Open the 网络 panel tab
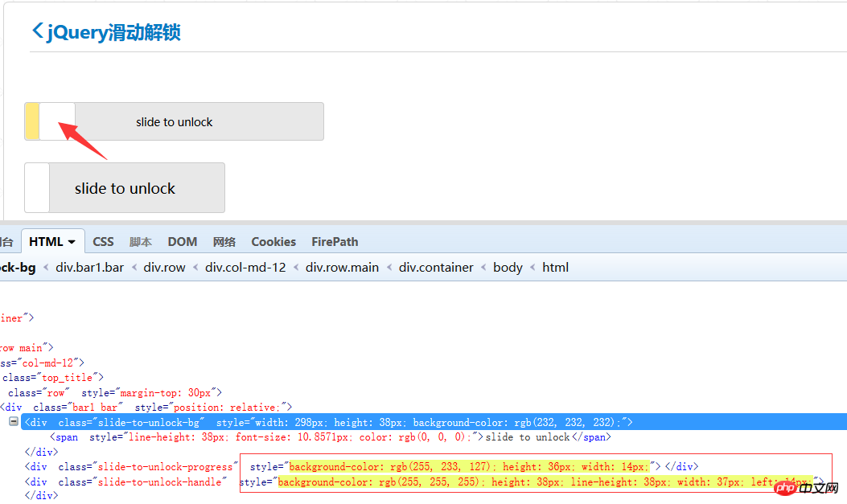Viewport: 847px width, 504px height. (224, 242)
